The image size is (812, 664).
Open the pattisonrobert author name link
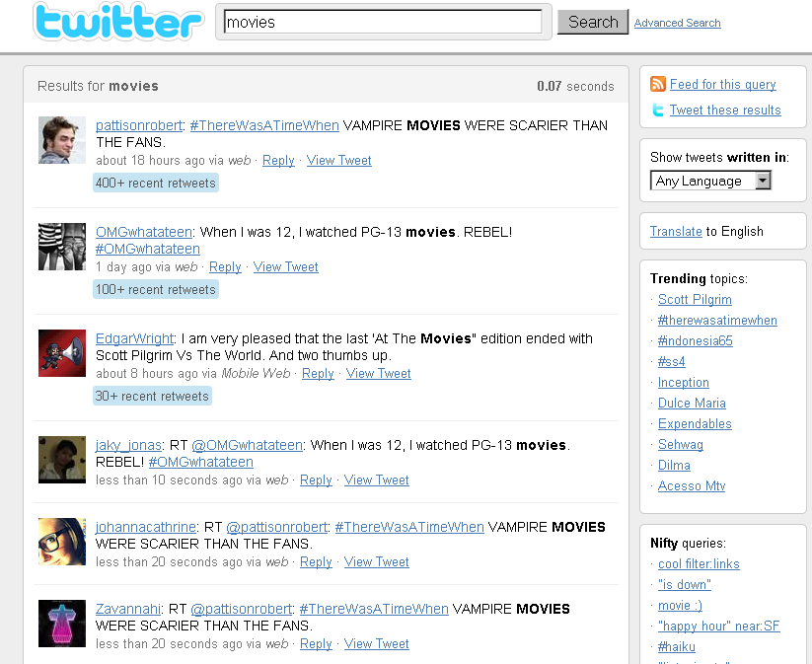[x=139, y=125]
